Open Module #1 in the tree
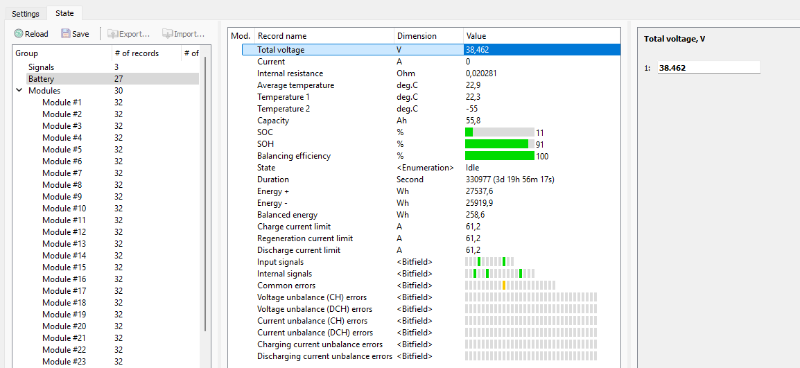The image size is (800, 368). pyautogui.click(x=62, y=102)
